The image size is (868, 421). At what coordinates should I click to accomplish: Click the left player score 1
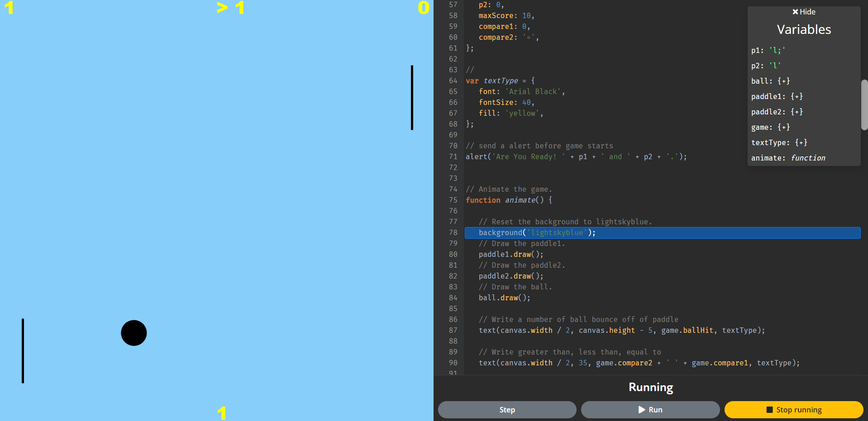tap(9, 8)
